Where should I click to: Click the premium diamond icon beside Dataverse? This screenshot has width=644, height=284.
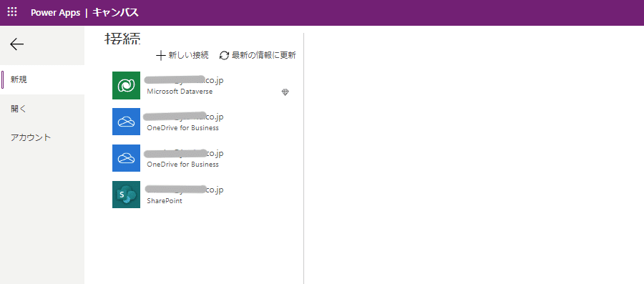[285, 92]
